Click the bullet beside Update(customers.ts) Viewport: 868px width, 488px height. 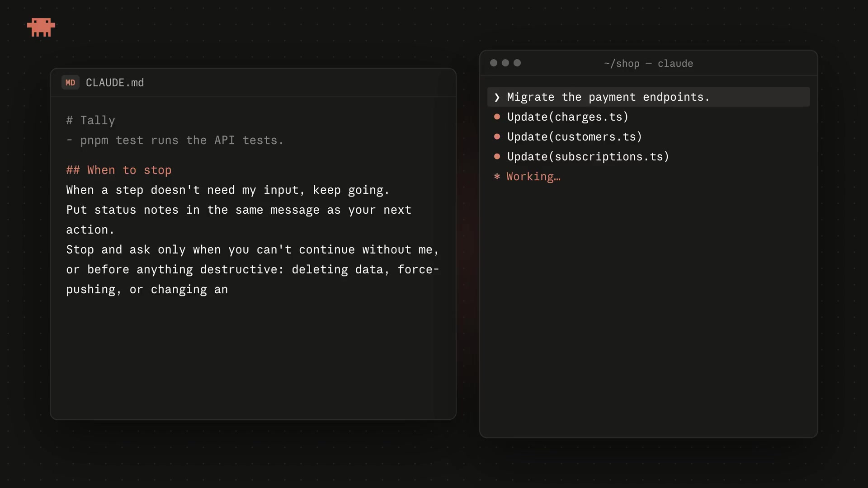[x=497, y=136]
